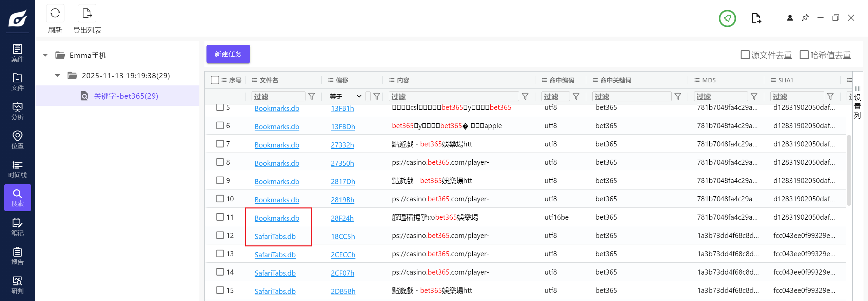This screenshot has height=301, width=868.
Task: Enable the 哈希值去重 checkbox
Action: (804, 55)
